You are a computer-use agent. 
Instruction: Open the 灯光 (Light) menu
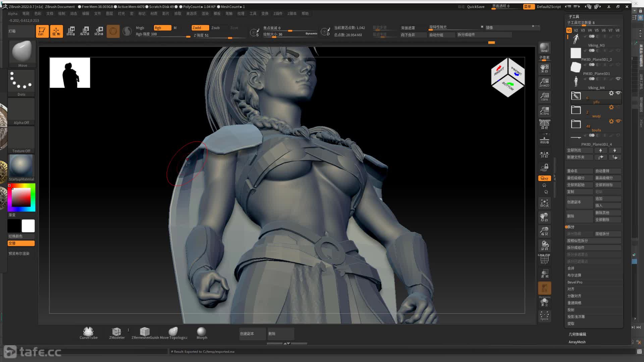[x=121, y=14]
